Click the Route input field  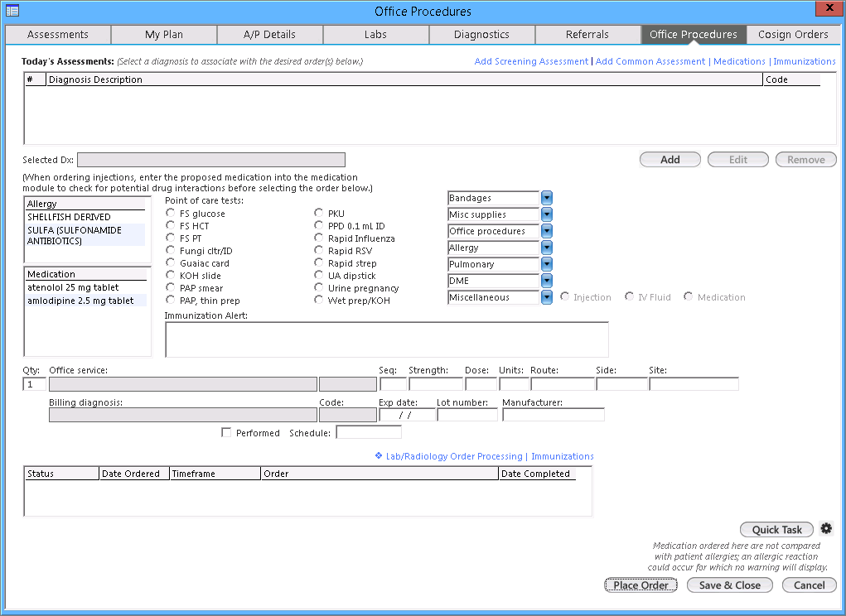point(563,384)
